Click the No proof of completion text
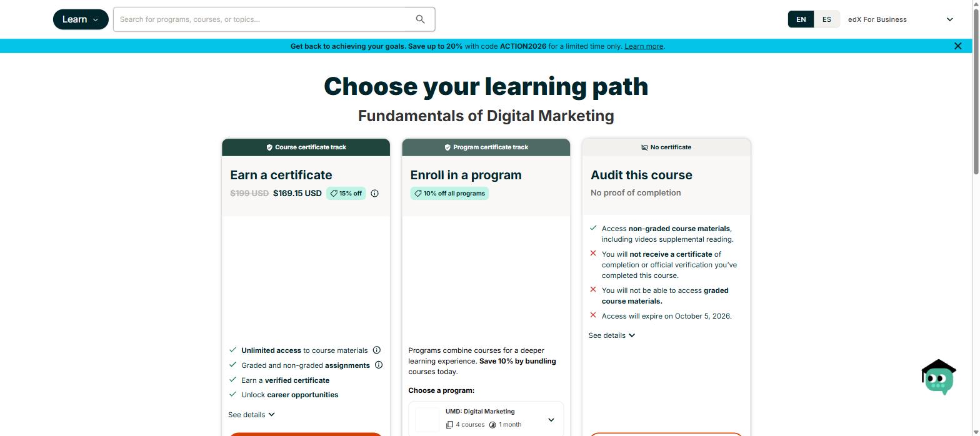Screen dimensions: 980x436 [636, 192]
